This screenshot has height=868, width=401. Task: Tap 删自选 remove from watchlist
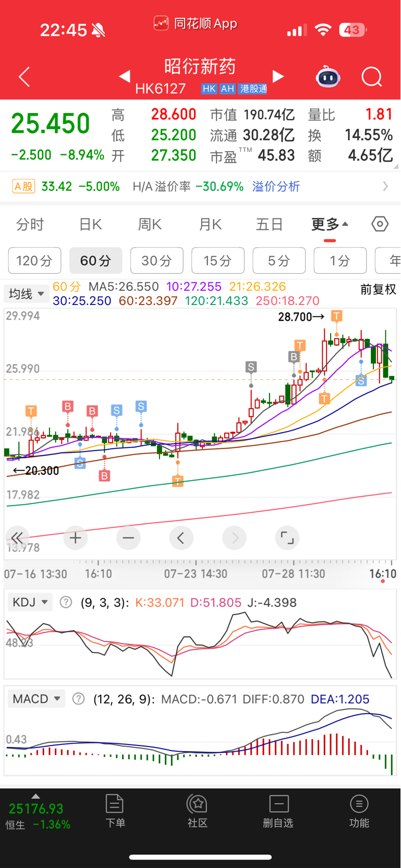(x=278, y=811)
